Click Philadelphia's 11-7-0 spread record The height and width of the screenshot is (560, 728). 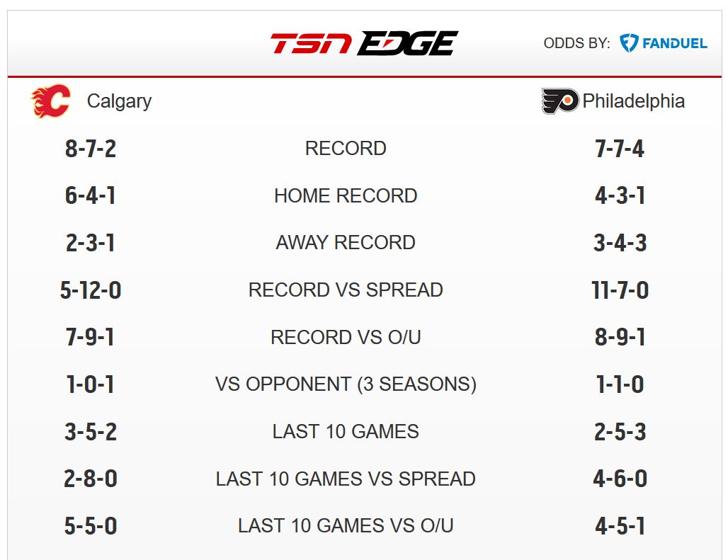(620, 290)
